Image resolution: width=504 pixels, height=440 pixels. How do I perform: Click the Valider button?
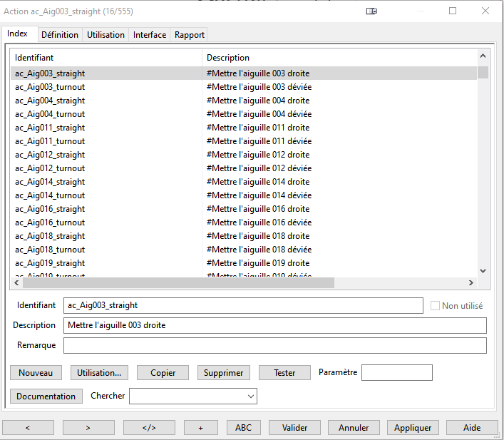(x=295, y=428)
